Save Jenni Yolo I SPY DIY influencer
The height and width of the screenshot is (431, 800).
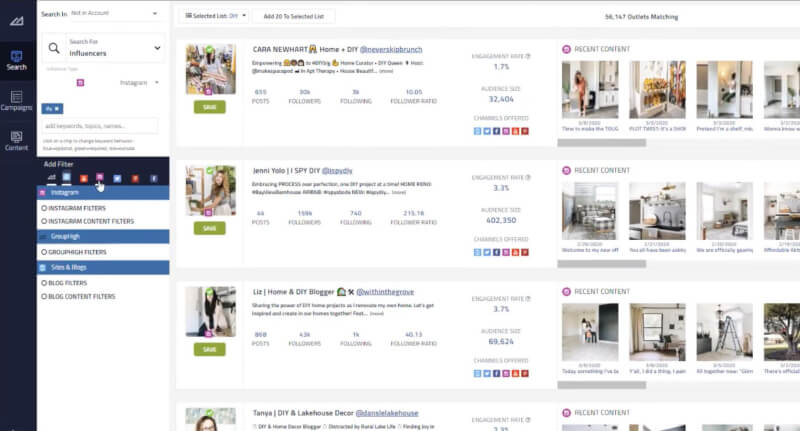click(210, 228)
